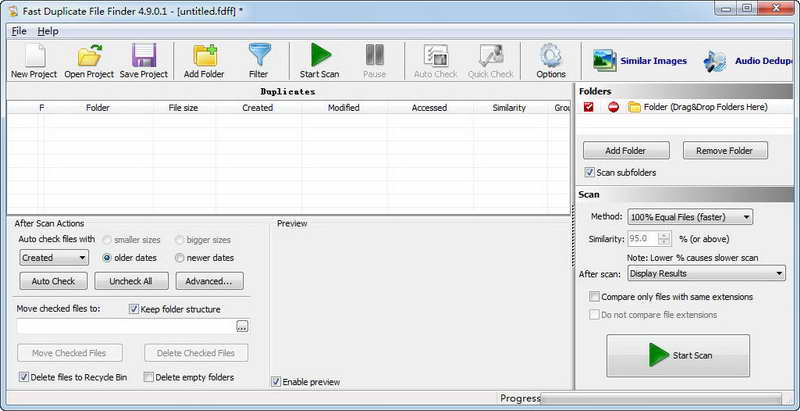
Task: Click the Duplicates list header
Action: pyautogui.click(x=288, y=92)
